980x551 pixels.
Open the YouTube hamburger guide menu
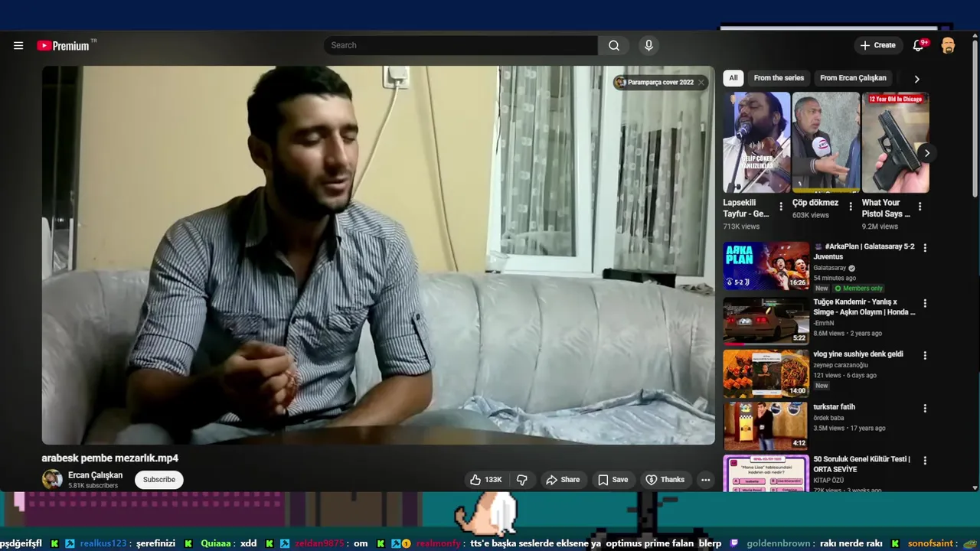coord(18,45)
